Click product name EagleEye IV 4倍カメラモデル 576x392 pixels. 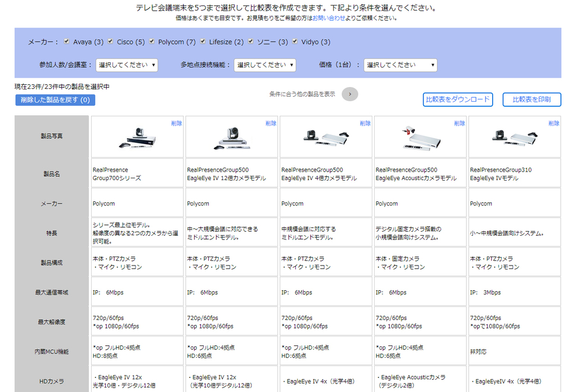click(x=319, y=174)
